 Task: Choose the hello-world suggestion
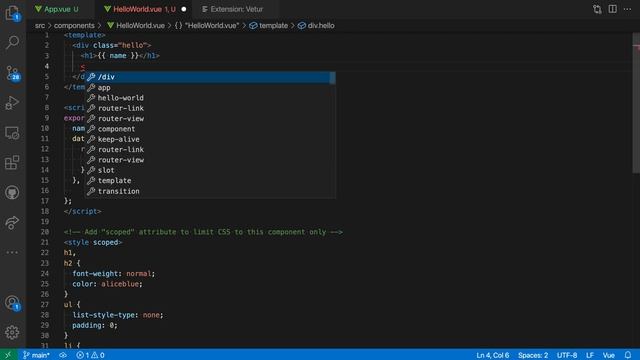click(210, 98)
